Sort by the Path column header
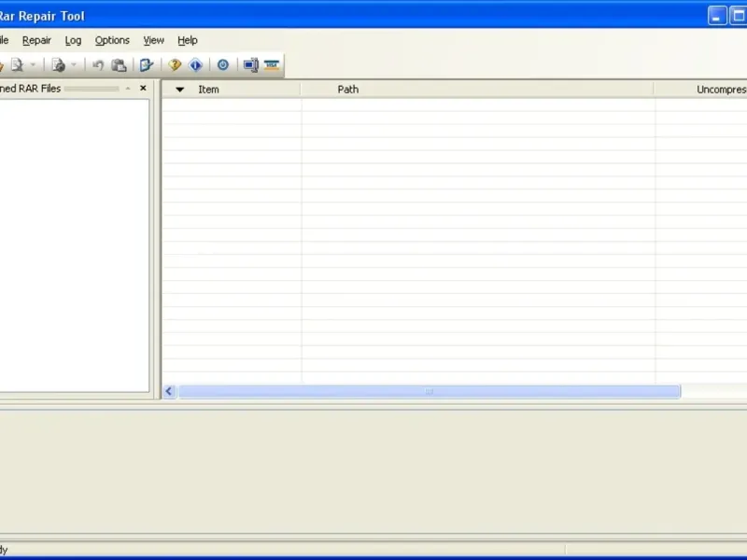 click(x=477, y=90)
